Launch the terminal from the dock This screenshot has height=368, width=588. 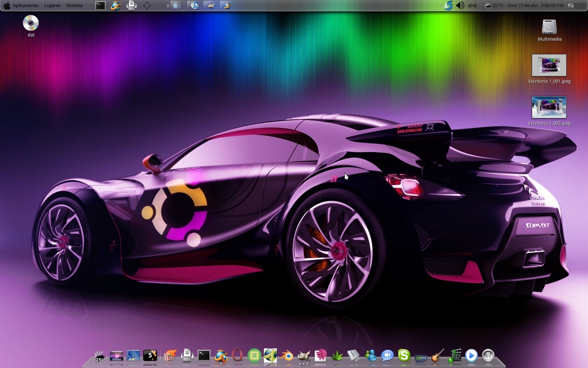(x=204, y=356)
